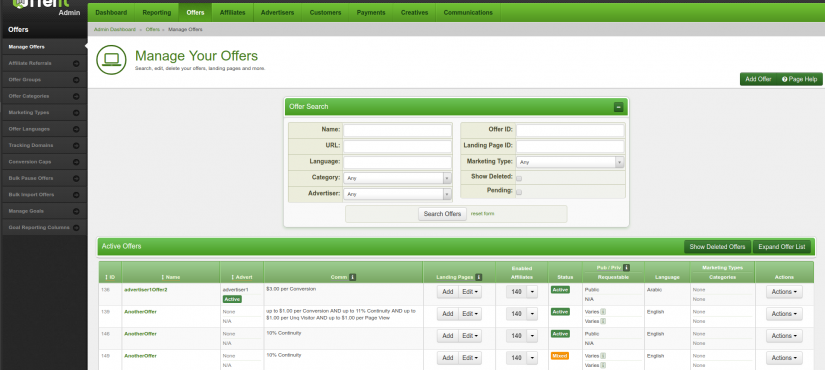This screenshot has height=370, width=825.
Task: Open Actions dropdown for advertiser1Offer2
Action: [784, 292]
